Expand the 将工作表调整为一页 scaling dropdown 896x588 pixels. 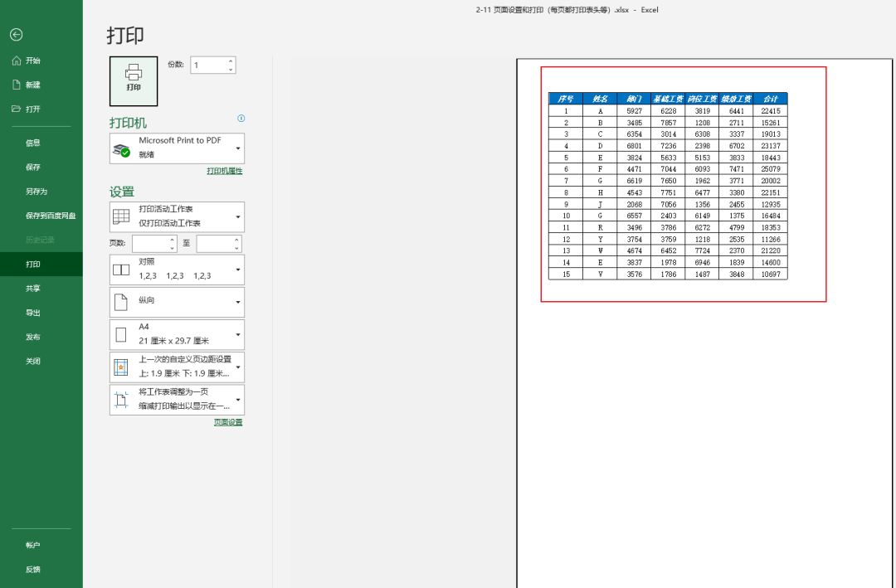[238, 400]
